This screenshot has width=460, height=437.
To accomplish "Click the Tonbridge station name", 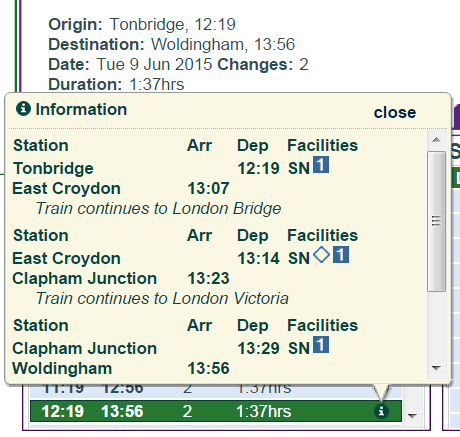I will point(53,168).
